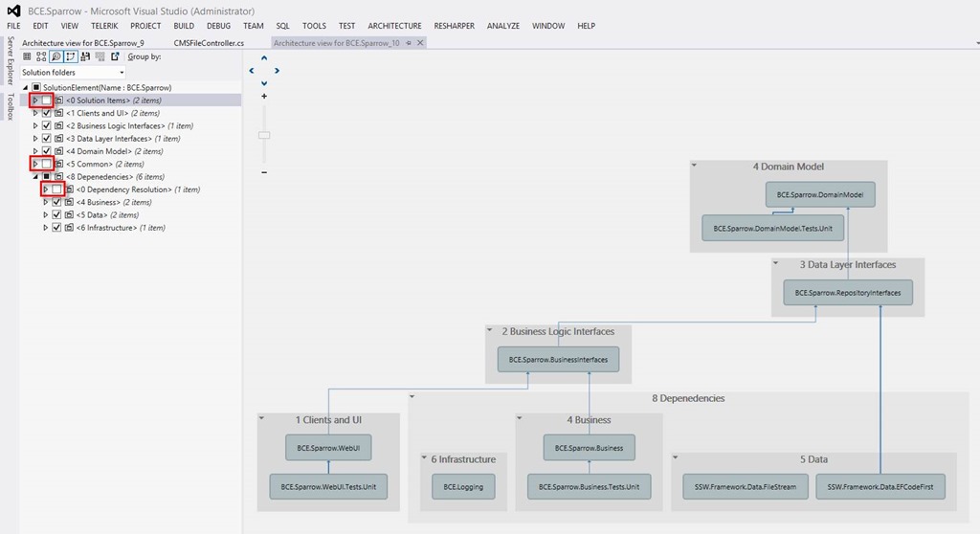Click folder icon beside 3 Data Layer Interfaces
The height and width of the screenshot is (534, 980).
(58, 138)
